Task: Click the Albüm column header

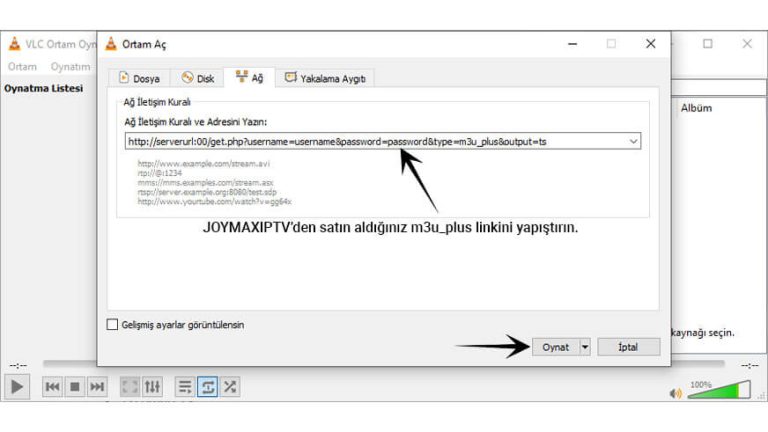Action: click(696, 108)
